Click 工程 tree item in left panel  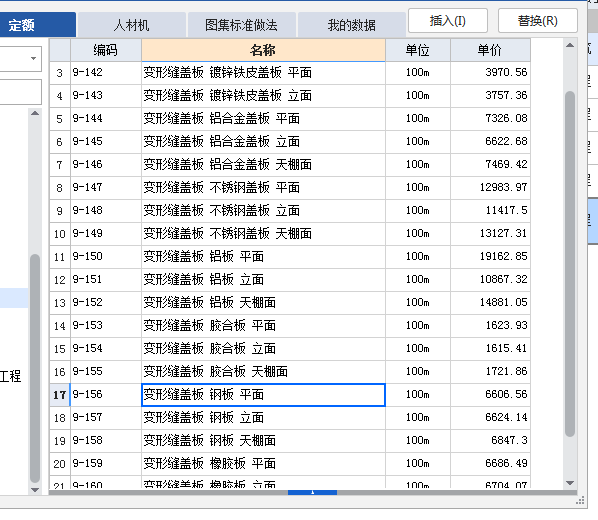pyautogui.click(x=11, y=377)
